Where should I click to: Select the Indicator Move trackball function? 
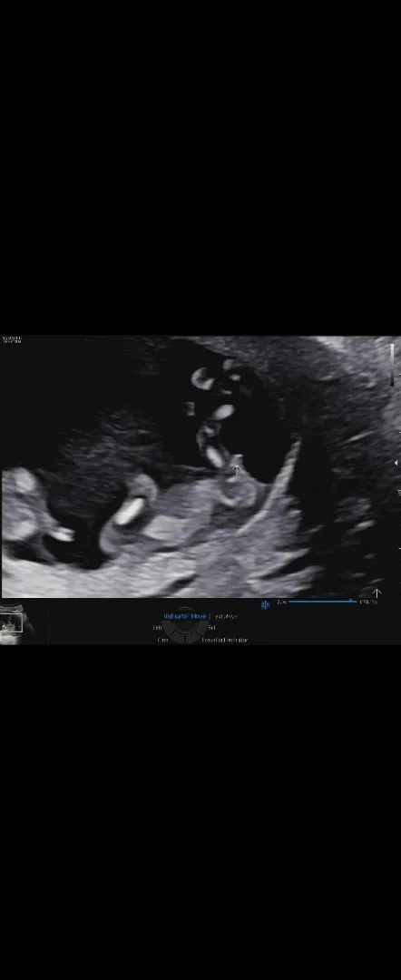pyautogui.click(x=185, y=616)
